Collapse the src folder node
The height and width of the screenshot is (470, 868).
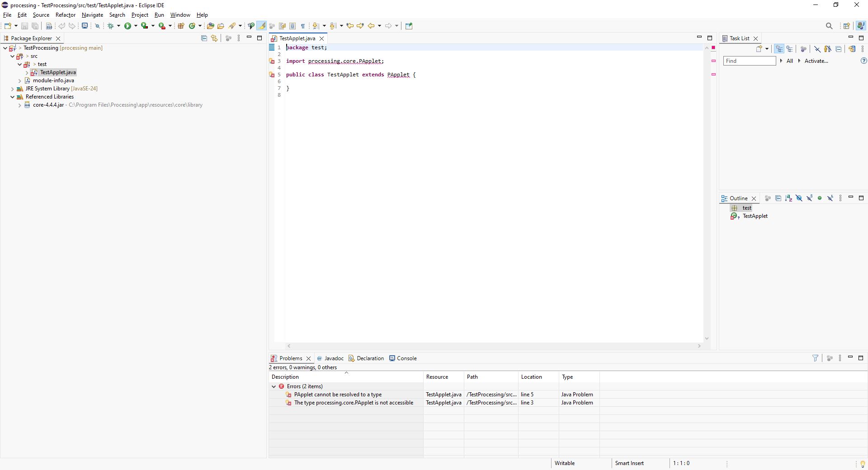(x=13, y=56)
